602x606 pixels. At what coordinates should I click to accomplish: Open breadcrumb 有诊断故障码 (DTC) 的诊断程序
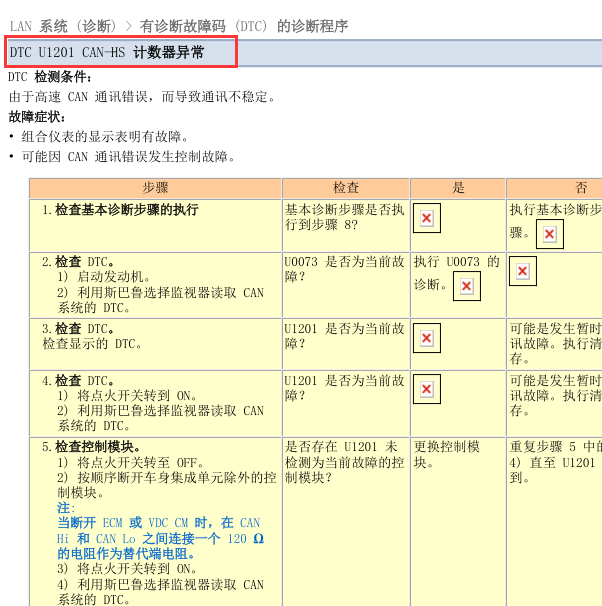click(244, 26)
